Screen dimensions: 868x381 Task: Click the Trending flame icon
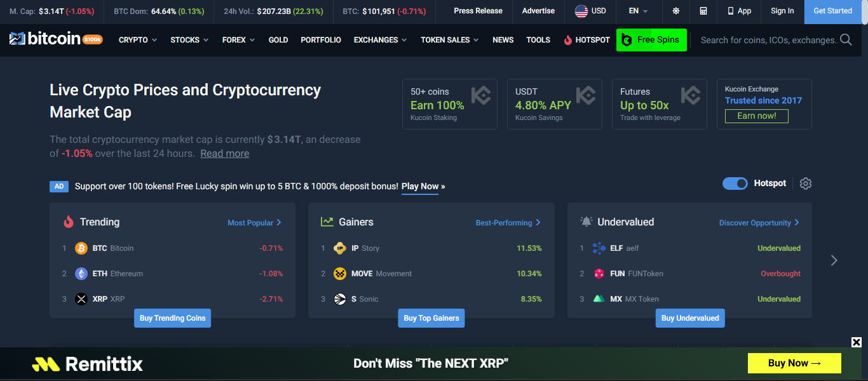tap(69, 222)
